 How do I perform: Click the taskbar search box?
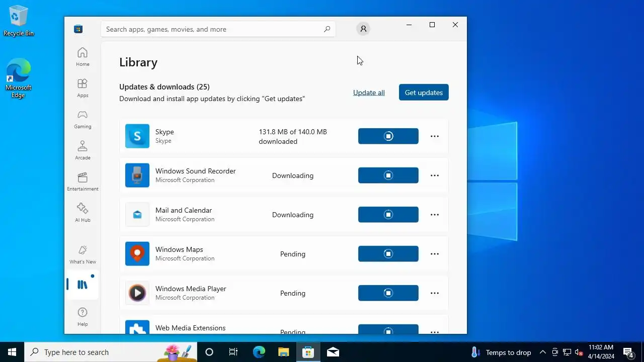(x=111, y=352)
